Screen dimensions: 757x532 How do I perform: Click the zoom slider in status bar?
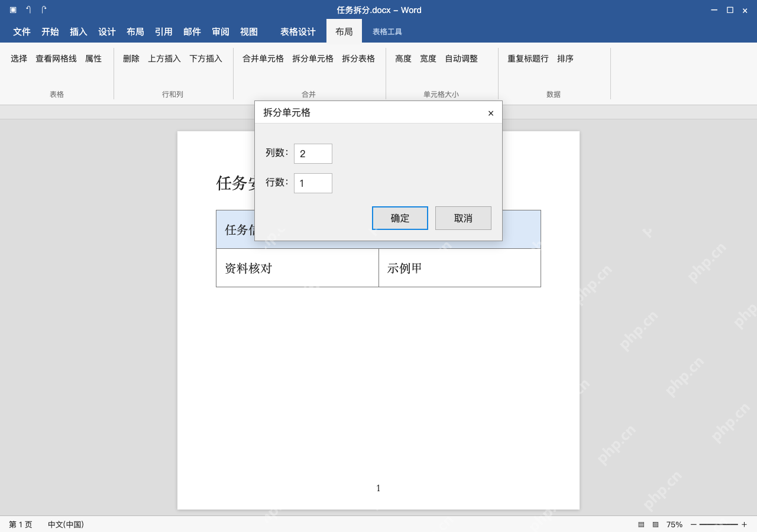[719, 524]
